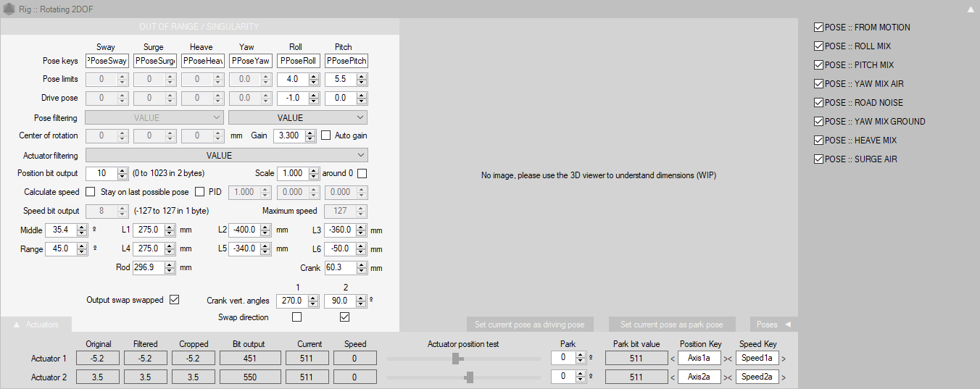Adjust L4 length stepper
The image size is (980, 389).
point(170,248)
